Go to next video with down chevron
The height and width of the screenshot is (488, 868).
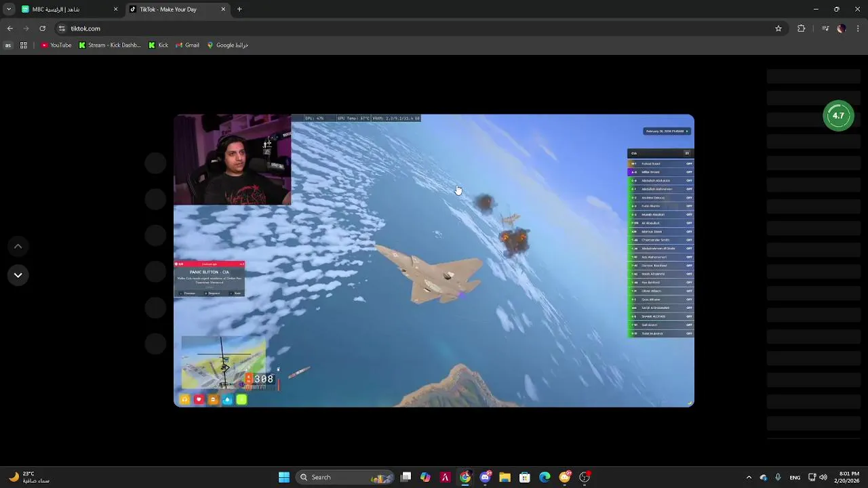tap(18, 274)
